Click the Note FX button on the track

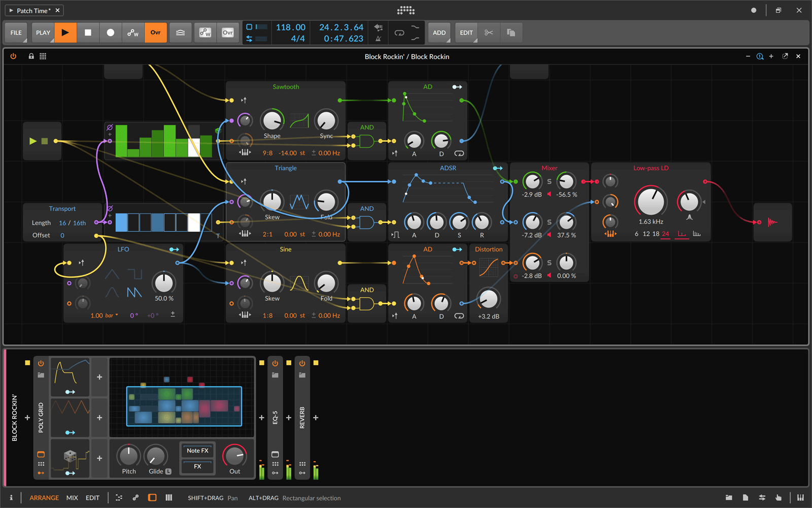click(x=197, y=450)
